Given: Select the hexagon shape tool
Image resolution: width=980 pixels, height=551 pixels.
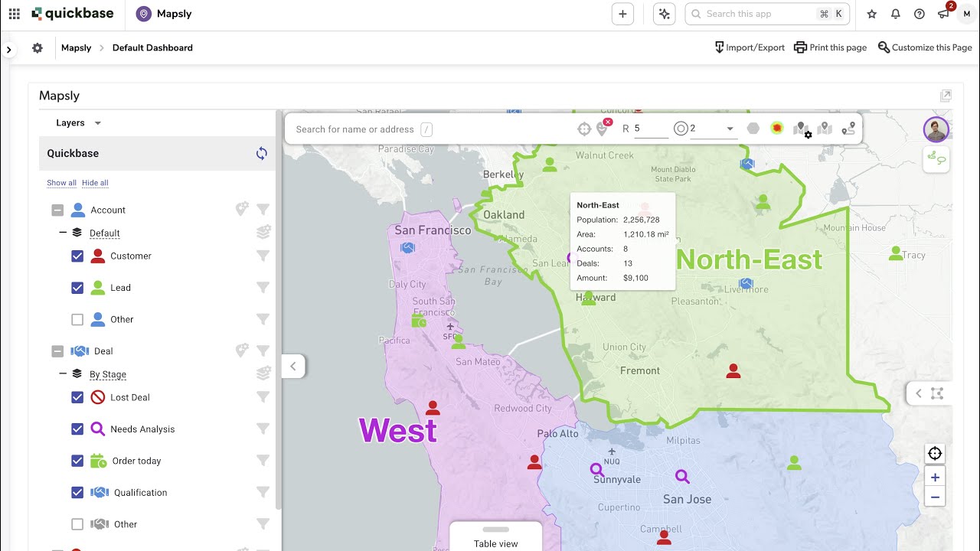Looking at the screenshot, I should [753, 129].
